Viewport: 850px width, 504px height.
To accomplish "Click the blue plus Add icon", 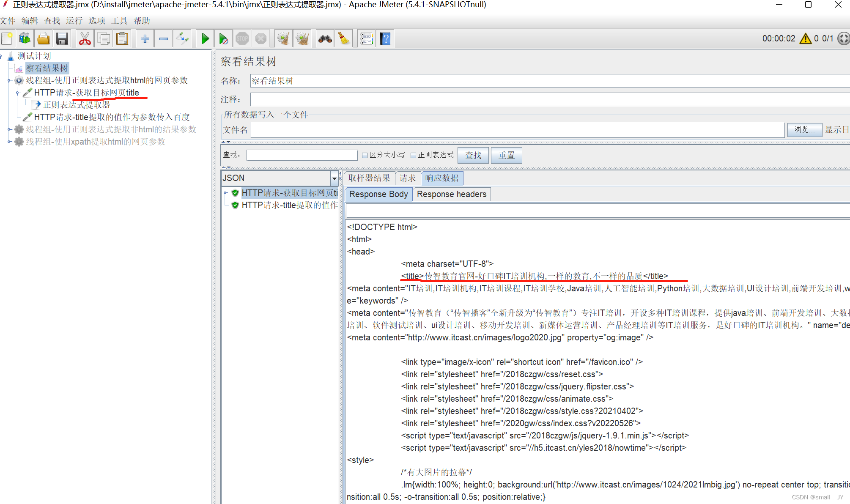I will click(145, 39).
